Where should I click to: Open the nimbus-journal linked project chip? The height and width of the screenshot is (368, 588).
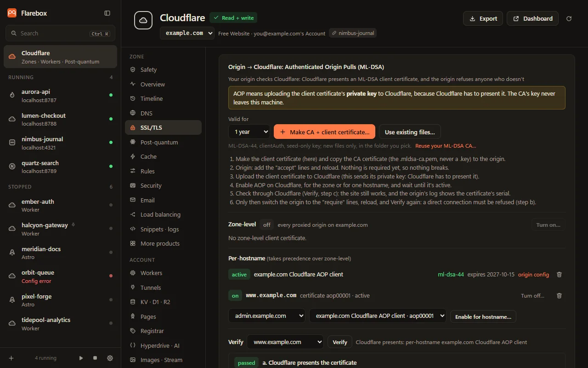353,33
